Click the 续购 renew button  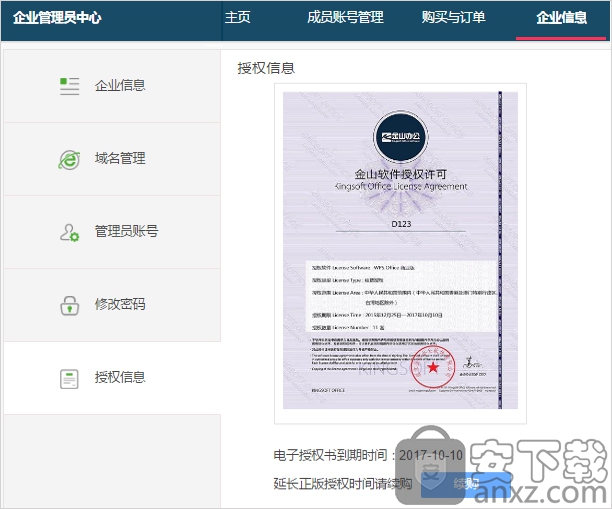tap(466, 484)
